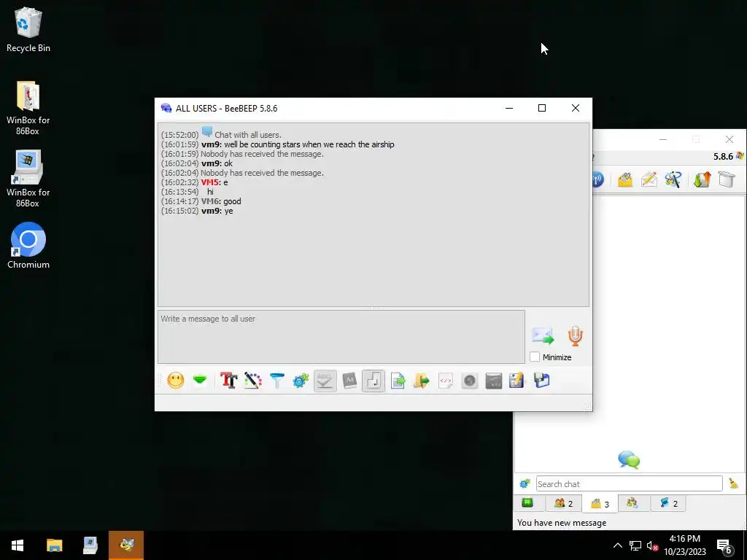
Task: Click the send folder icon with green arrow
Action: point(422,381)
